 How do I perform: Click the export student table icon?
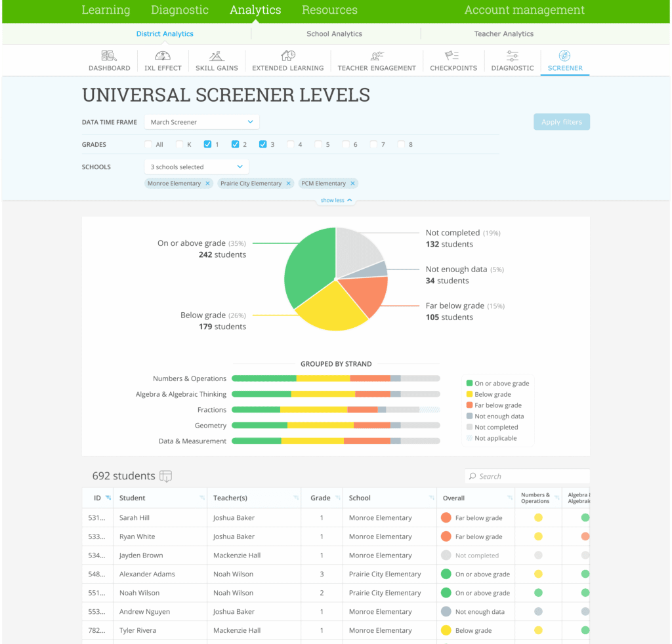click(166, 477)
